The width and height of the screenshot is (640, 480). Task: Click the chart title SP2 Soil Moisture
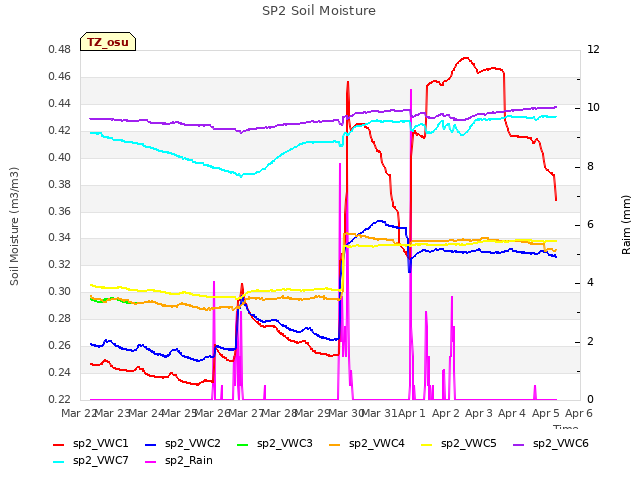pos(319,11)
